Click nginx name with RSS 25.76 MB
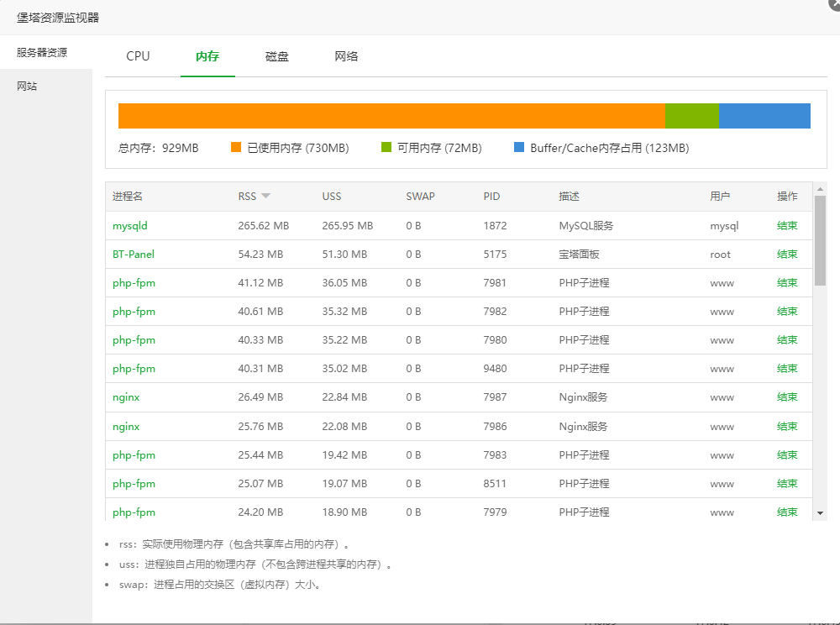Image resolution: width=840 pixels, height=625 pixels. [x=126, y=427]
